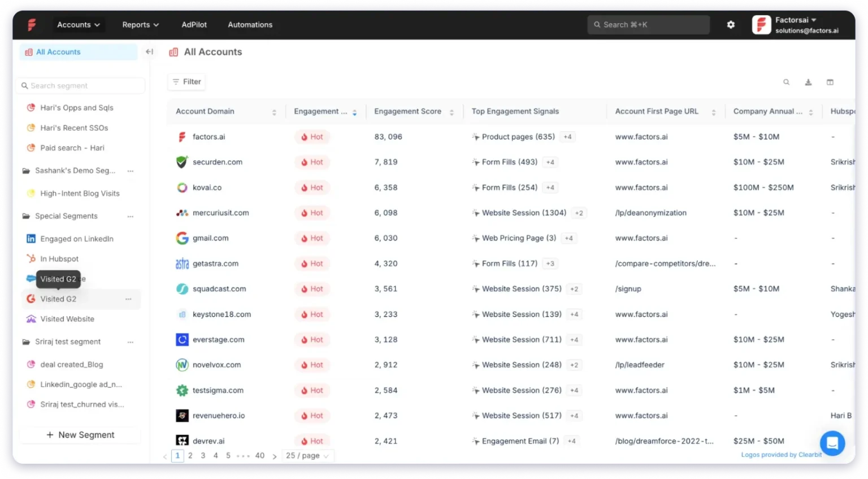Click the +2 badge on mercuriusit.com signals

(x=579, y=213)
